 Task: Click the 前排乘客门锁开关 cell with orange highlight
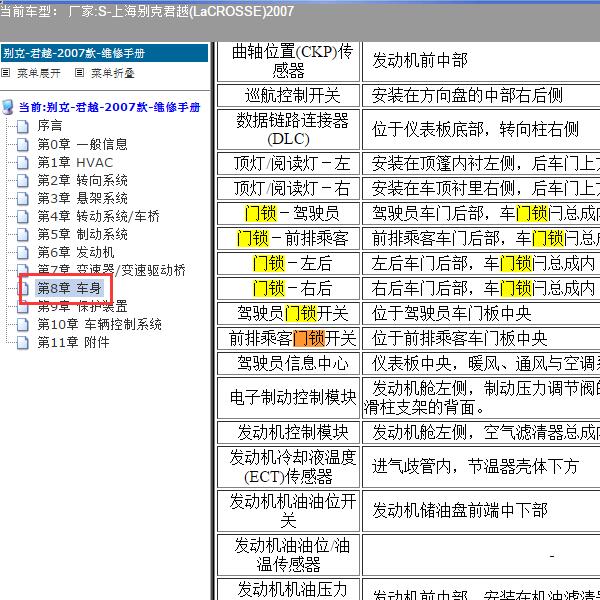pos(289,338)
